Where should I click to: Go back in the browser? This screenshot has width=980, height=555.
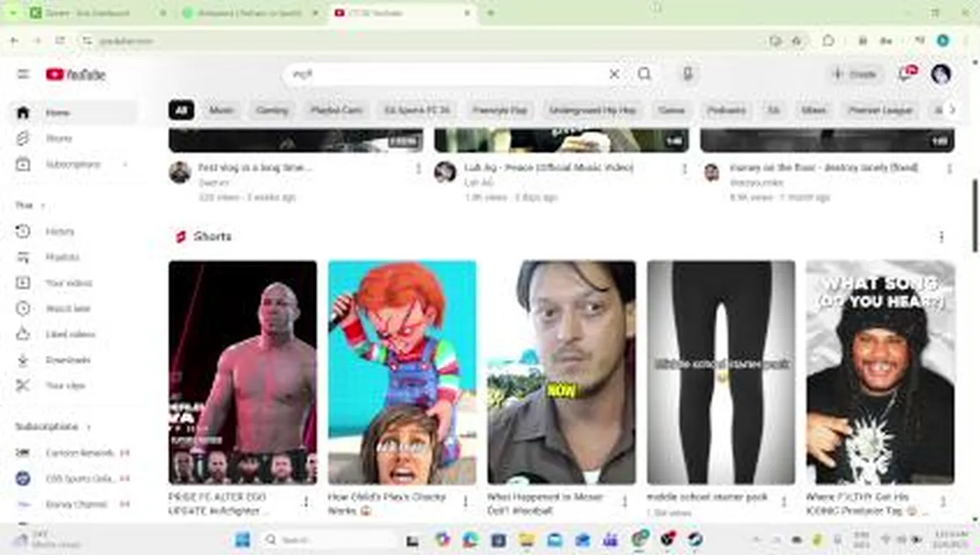click(x=15, y=41)
